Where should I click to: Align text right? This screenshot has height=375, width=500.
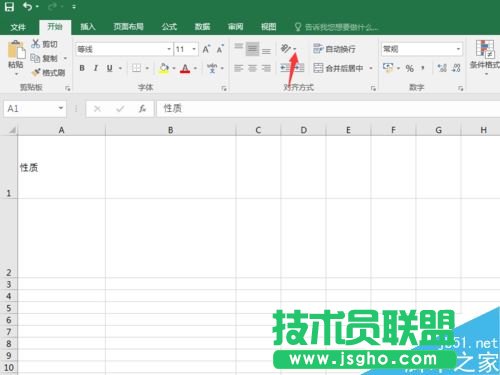point(266,68)
